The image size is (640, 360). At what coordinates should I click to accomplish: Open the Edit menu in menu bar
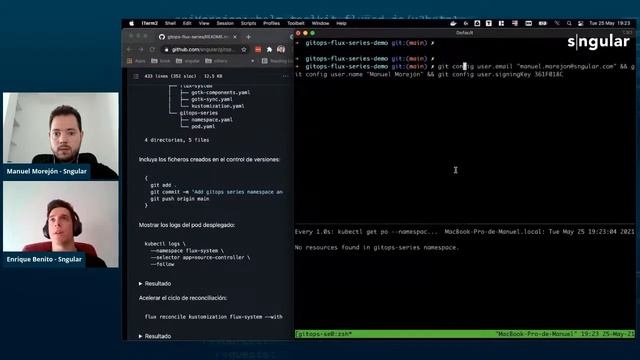187,23
